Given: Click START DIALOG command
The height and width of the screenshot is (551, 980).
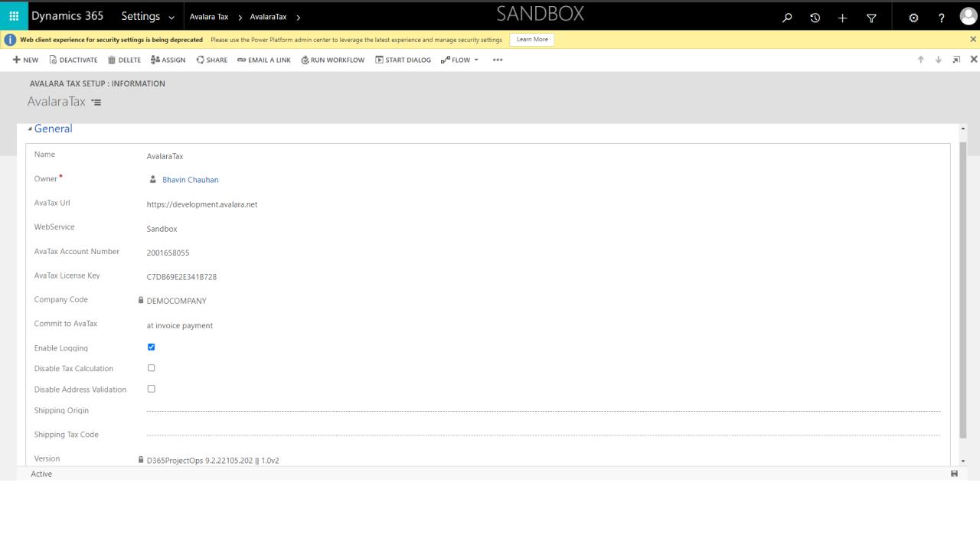Looking at the screenshot, I should click(403, 60).
